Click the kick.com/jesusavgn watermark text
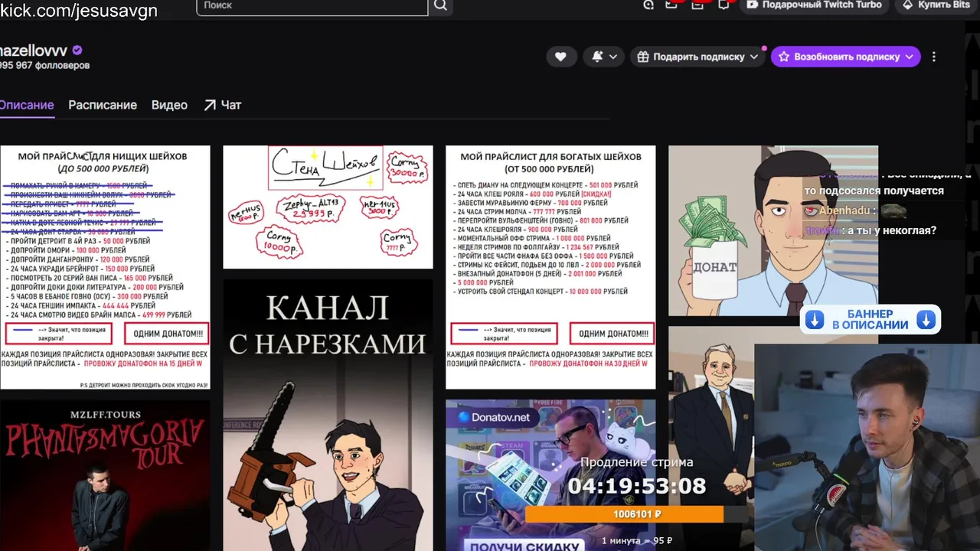Viewport: 980px width, 551px height. click(x=79, y=10)
